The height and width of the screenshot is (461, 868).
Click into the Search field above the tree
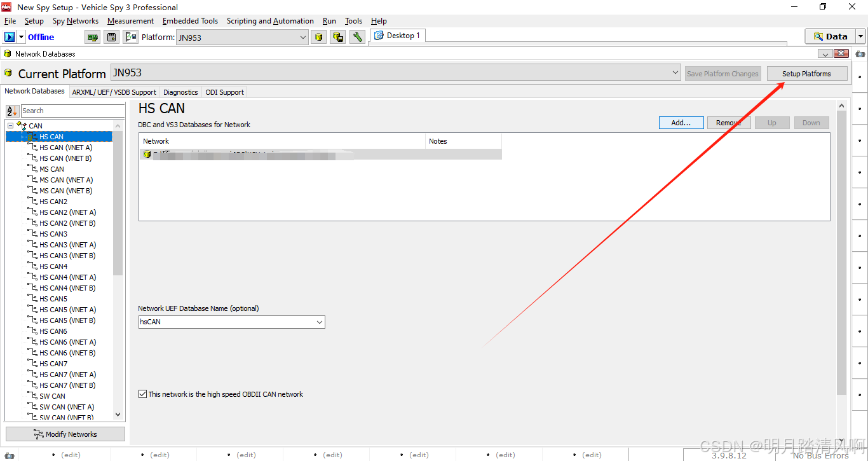coord(72,111)
